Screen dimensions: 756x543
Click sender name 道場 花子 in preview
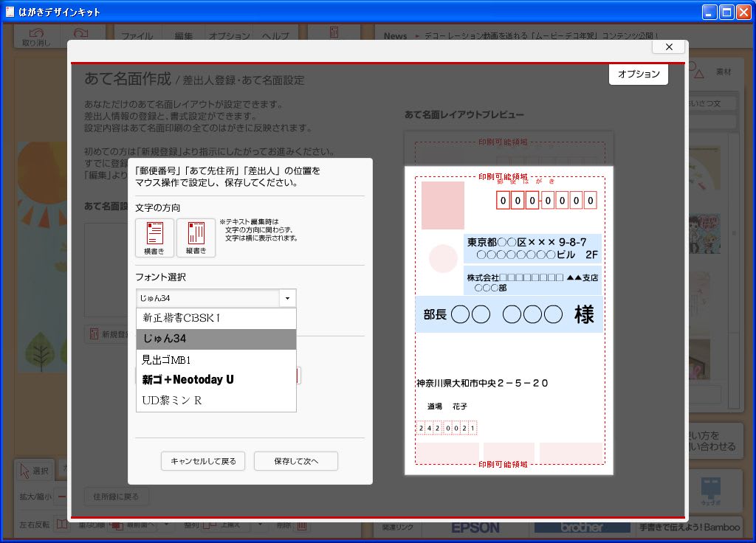[x=447, y=407]
